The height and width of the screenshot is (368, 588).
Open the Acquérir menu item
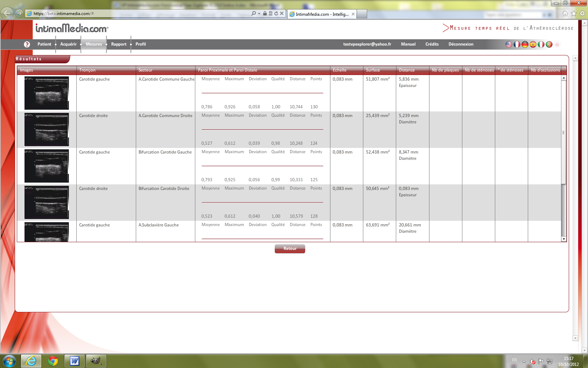pyautogui.click(x=68, y=44)
